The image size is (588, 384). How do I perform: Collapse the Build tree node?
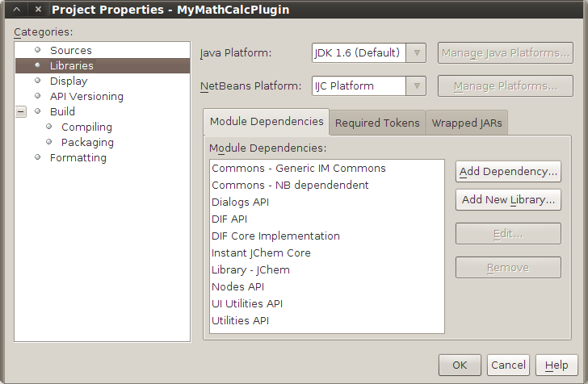click(21, 112)
